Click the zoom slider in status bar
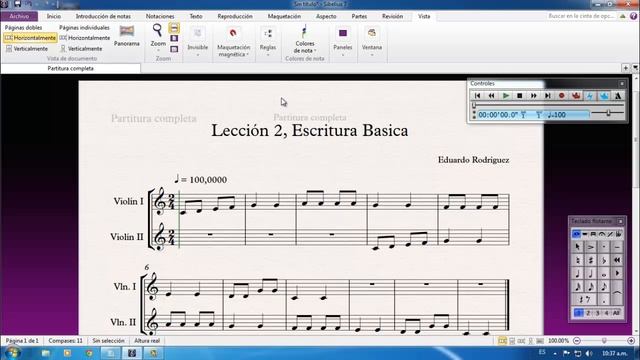 [604, 340]
